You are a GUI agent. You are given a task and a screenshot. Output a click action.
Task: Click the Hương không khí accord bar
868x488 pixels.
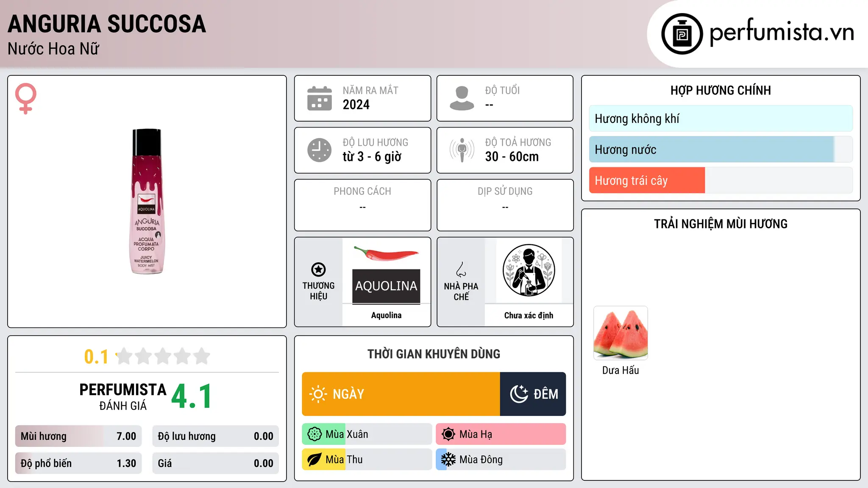(x=721, y=119)
